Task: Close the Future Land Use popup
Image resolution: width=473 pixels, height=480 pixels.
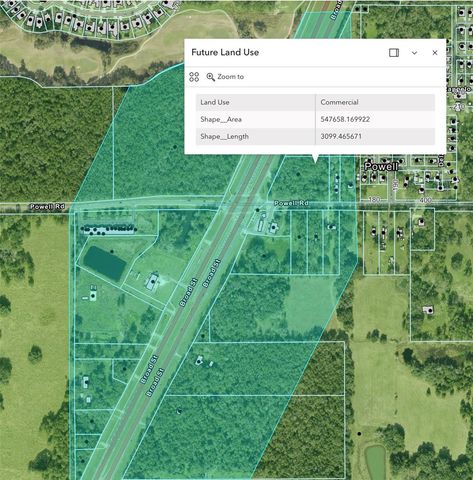Action: pos(435,53)
